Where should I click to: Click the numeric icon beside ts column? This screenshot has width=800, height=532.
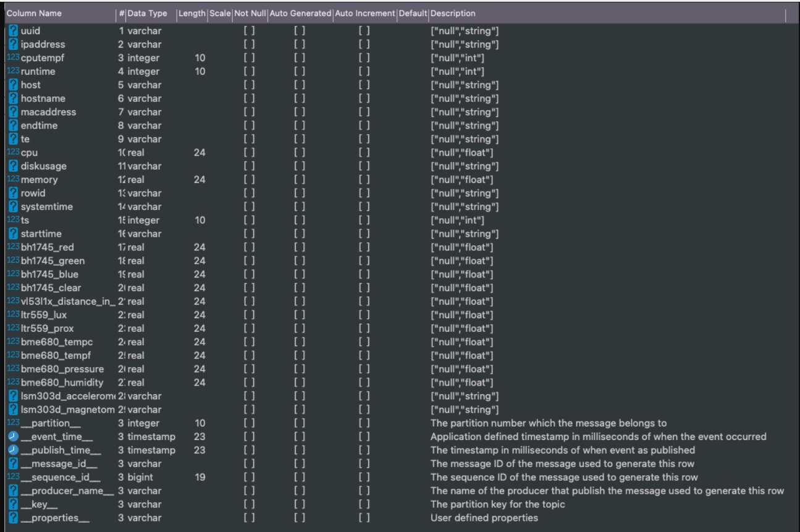click(x=13, y=220)
